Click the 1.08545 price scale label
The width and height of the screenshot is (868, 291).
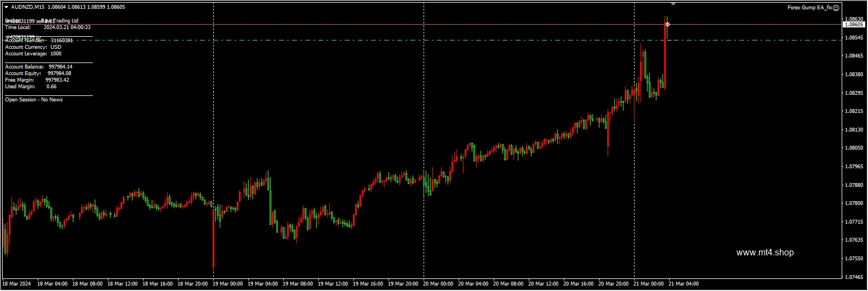[854, 38]
